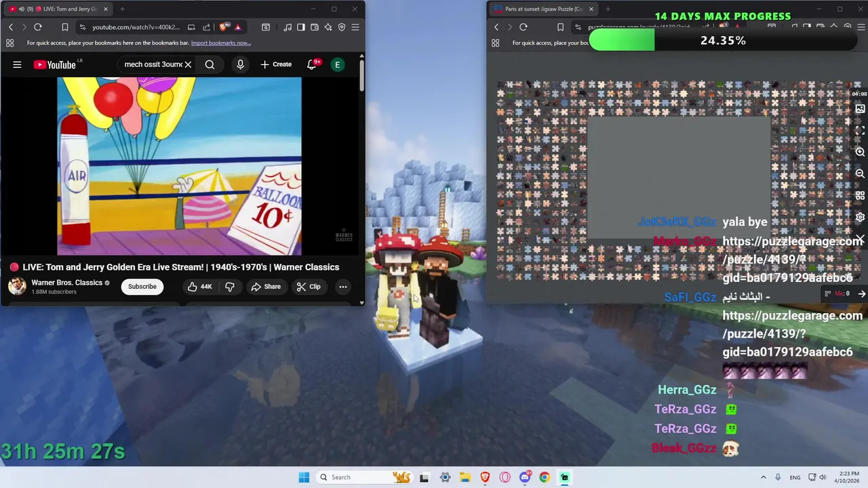Expand puzzle players panel arrow
Screen dimensions: 868x488
(x=861, y=293)
